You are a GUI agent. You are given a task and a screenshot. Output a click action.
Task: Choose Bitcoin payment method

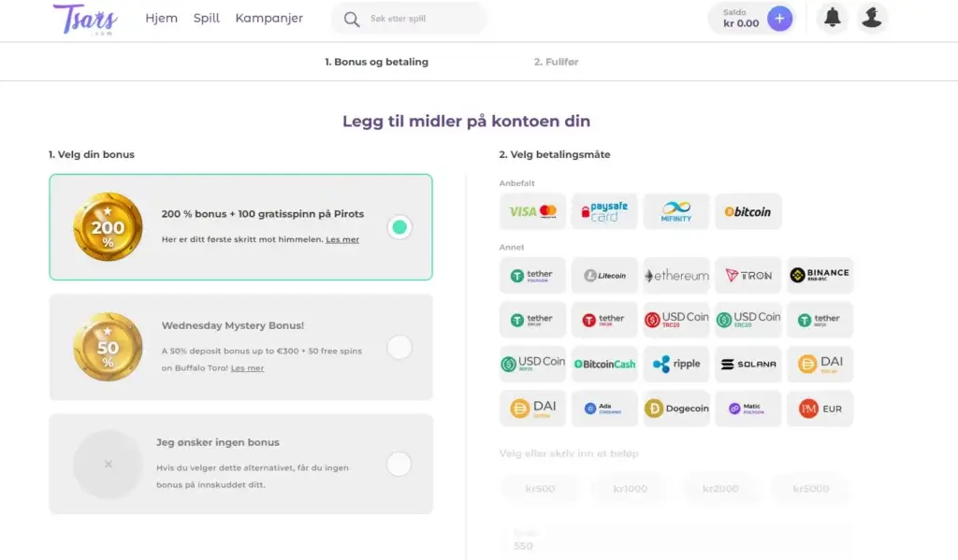748,211
